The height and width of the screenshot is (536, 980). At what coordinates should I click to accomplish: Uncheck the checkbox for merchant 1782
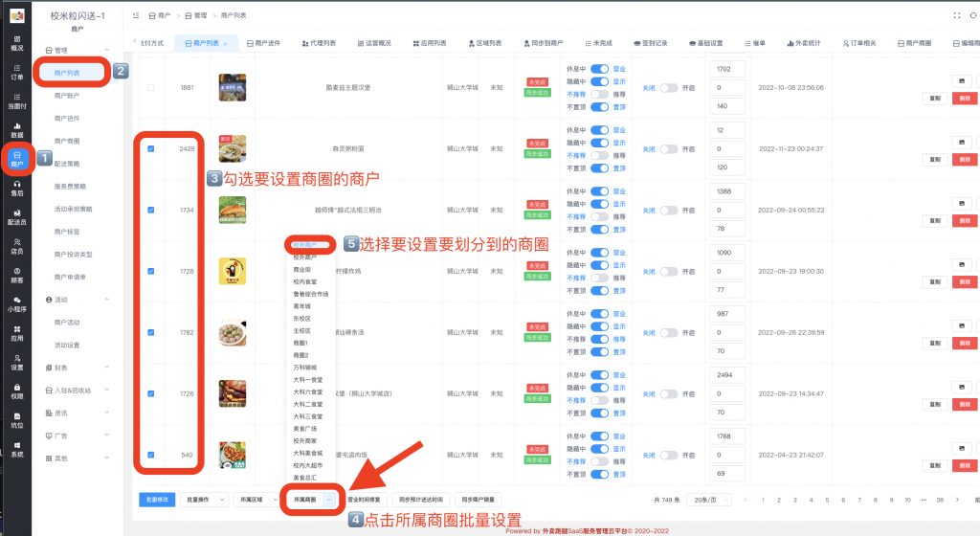(150, 332)
